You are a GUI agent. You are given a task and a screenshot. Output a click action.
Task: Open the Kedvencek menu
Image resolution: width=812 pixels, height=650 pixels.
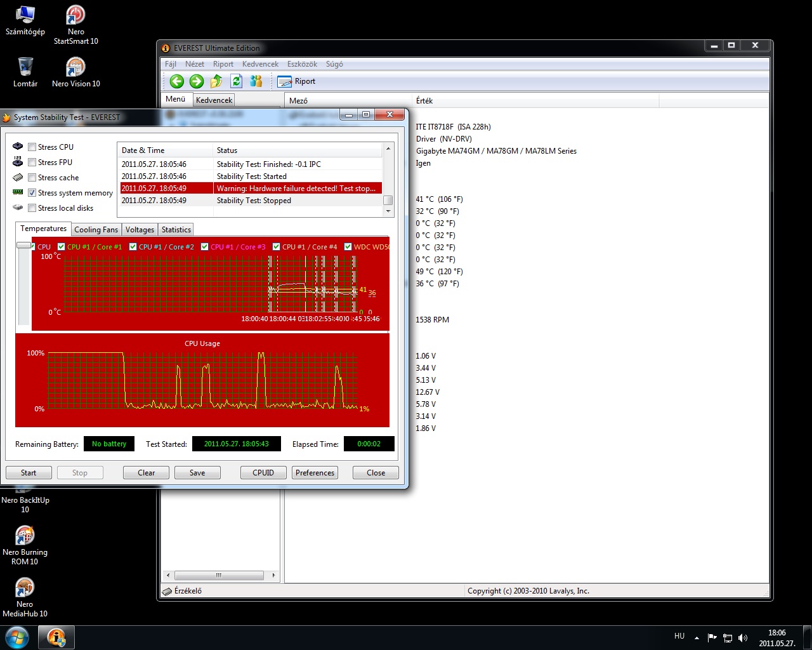pyautogui.click(x=260, y=64)
